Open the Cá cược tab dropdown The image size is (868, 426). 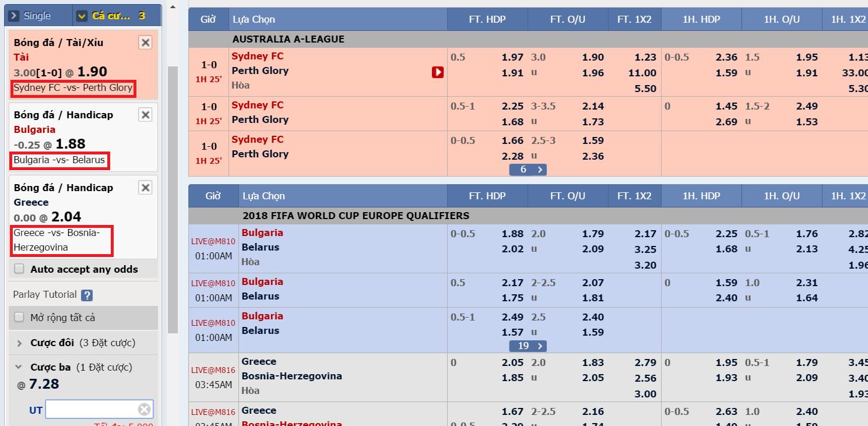(83, 16)
